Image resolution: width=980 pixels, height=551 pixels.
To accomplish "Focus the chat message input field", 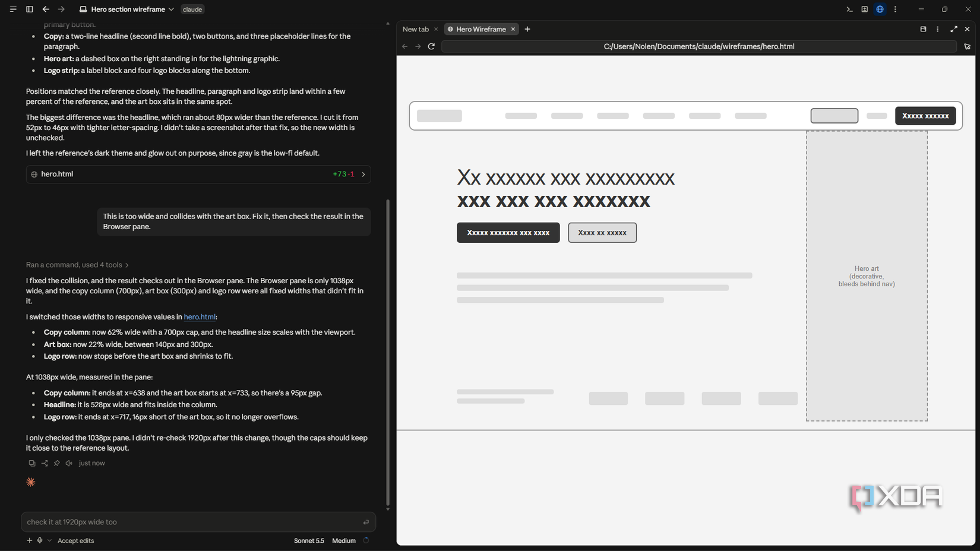I will point(198,522).
